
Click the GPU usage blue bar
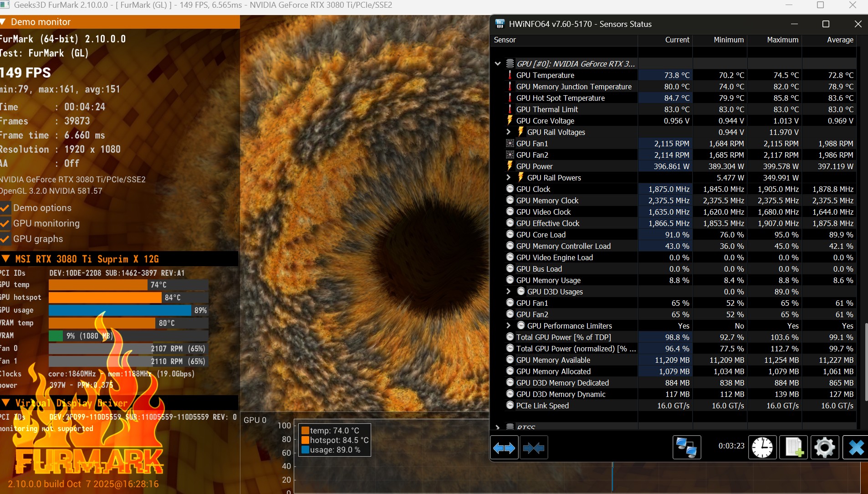120,310
